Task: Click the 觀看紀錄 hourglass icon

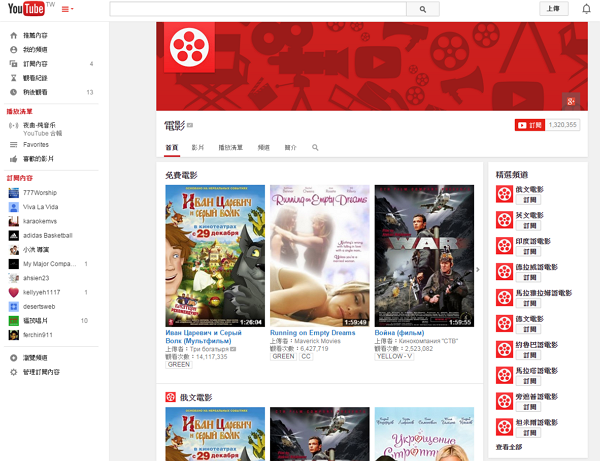Action: [x=13, y=77]
